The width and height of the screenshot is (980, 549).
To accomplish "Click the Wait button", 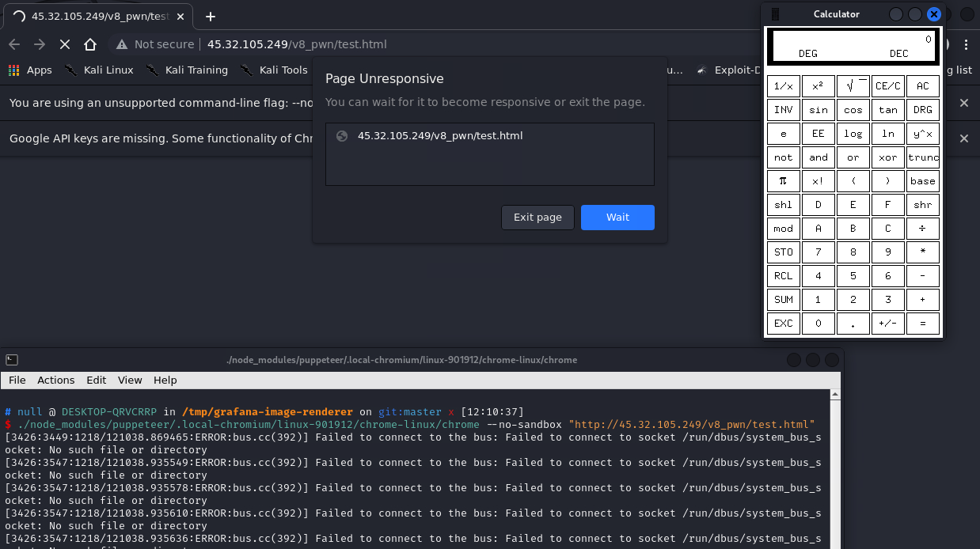I will click(617, 218).
